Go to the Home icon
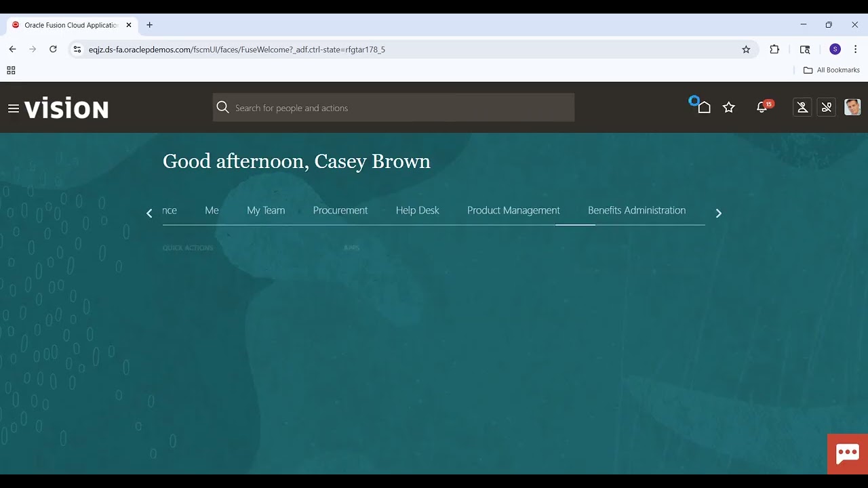Screen dimensions: 868x488 pyautogui.click(x=704, y=107)
